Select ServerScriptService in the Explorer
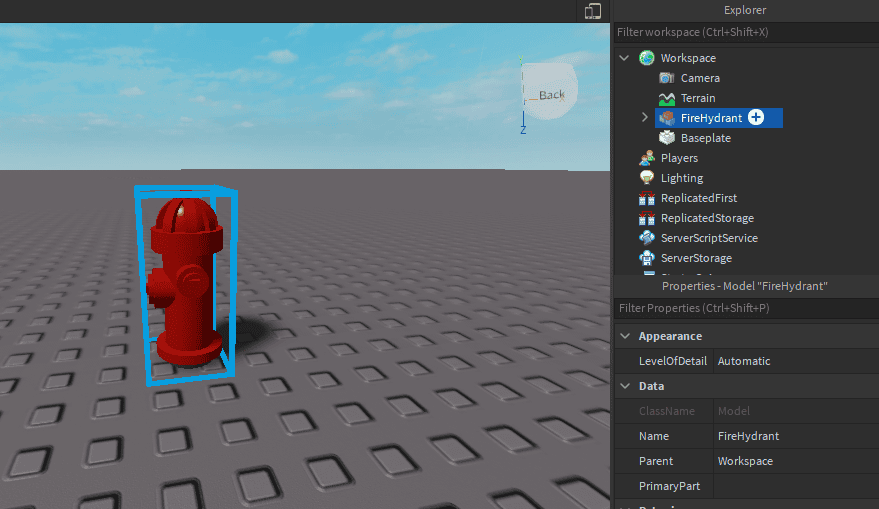 coord(709,238)
